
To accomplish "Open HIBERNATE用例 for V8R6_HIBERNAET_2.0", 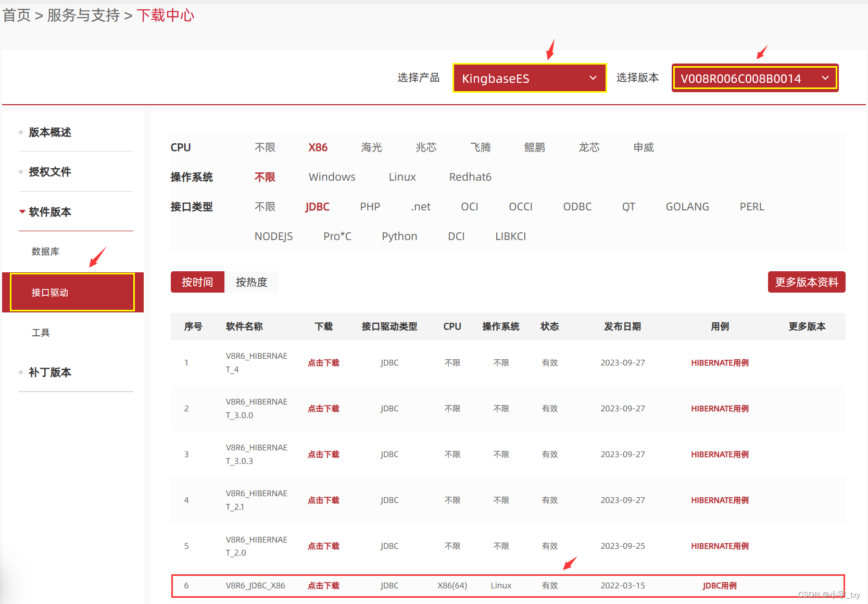I will [x=720, y=546].
